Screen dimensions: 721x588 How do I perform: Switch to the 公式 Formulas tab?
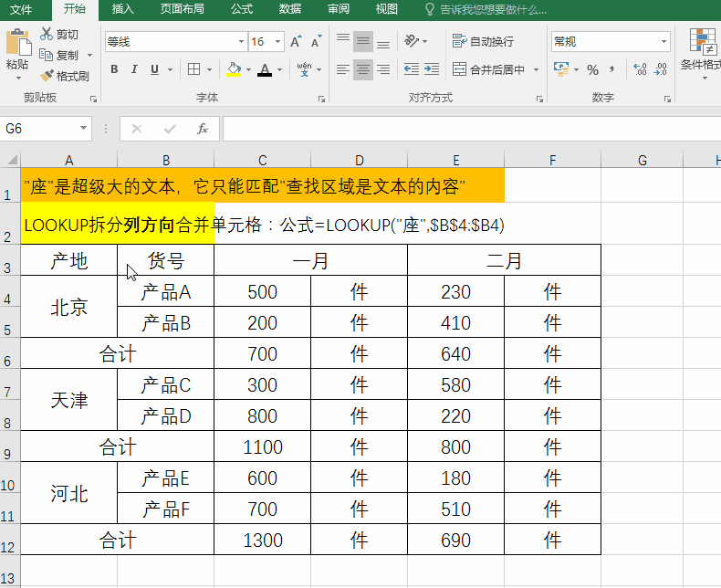coord(242,9)
